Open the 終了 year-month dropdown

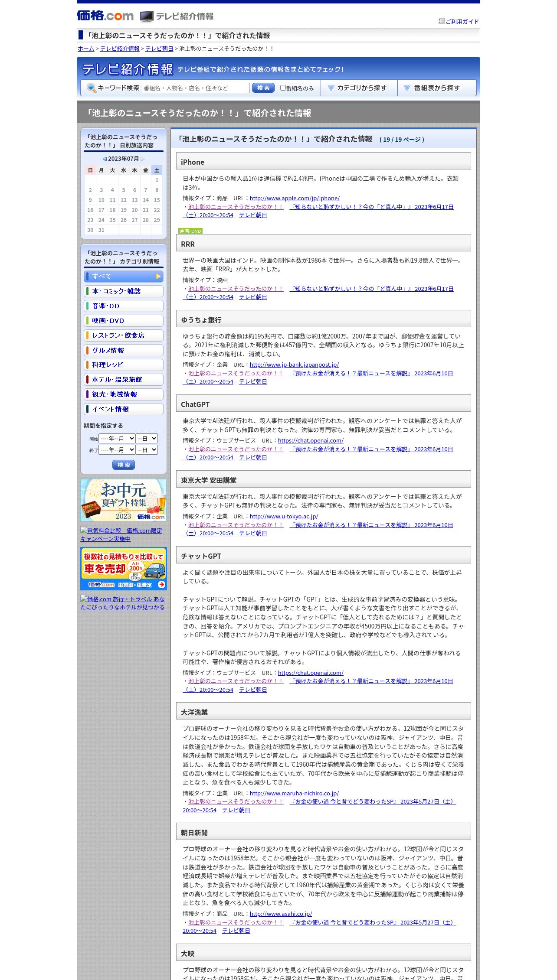tap(117, 450)
